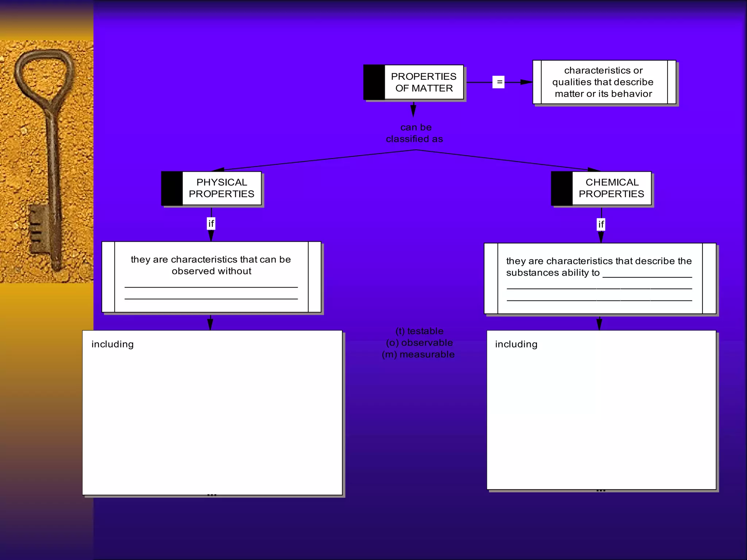Click the left 'including' text box
The image size is (747, 560).
click(212, 412)
